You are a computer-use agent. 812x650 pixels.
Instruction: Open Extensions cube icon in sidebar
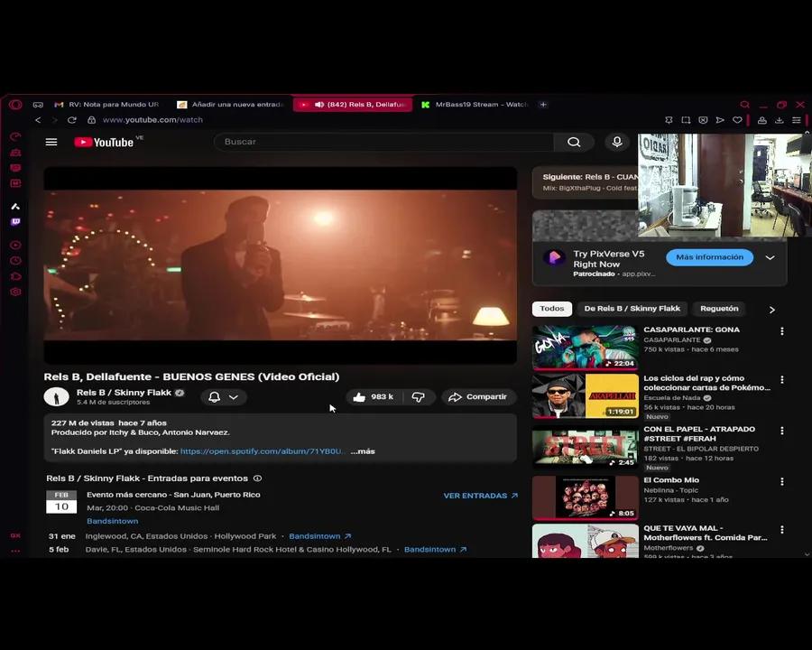coord(15,276)
